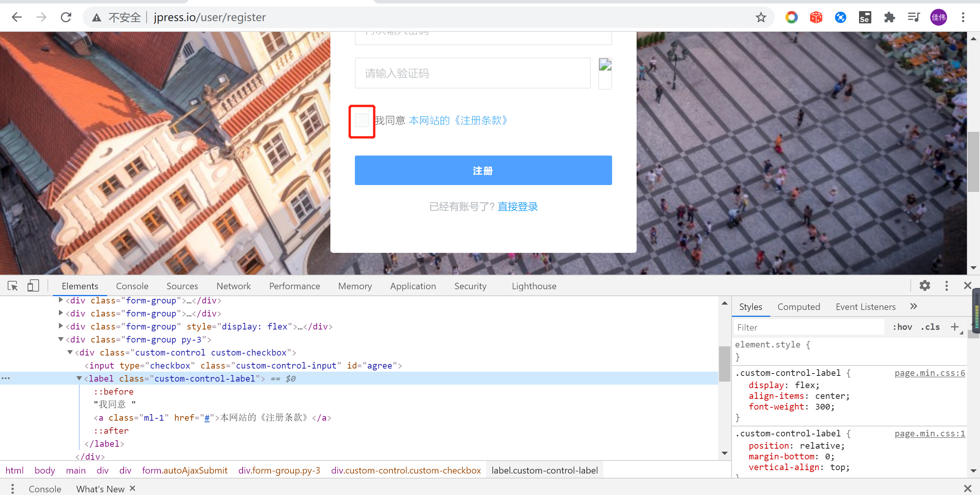The image size is (980, 495).
Task: Open the Extensions puzzle icon
Action: [x=889, y=17]
